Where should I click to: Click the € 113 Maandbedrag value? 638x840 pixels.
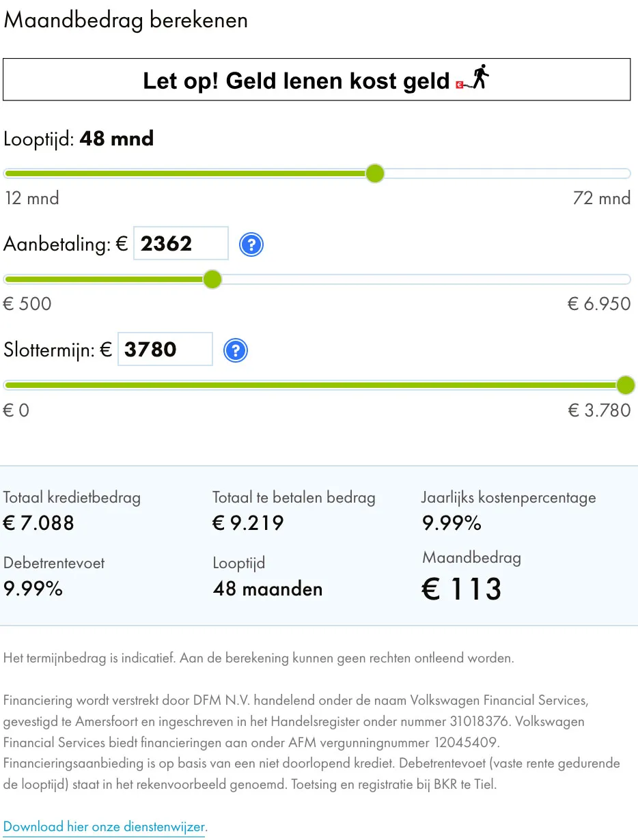pyautogui.click(x=462, y=589)
